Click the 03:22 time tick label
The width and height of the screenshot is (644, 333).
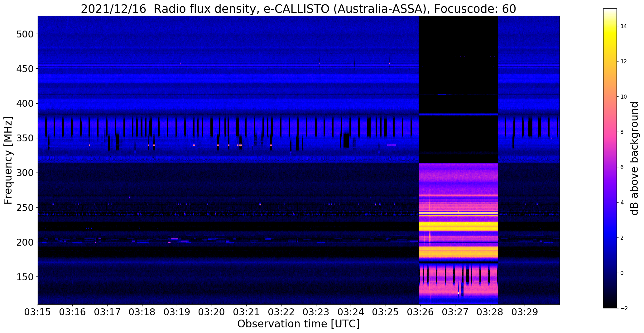(x=281, y=312)
